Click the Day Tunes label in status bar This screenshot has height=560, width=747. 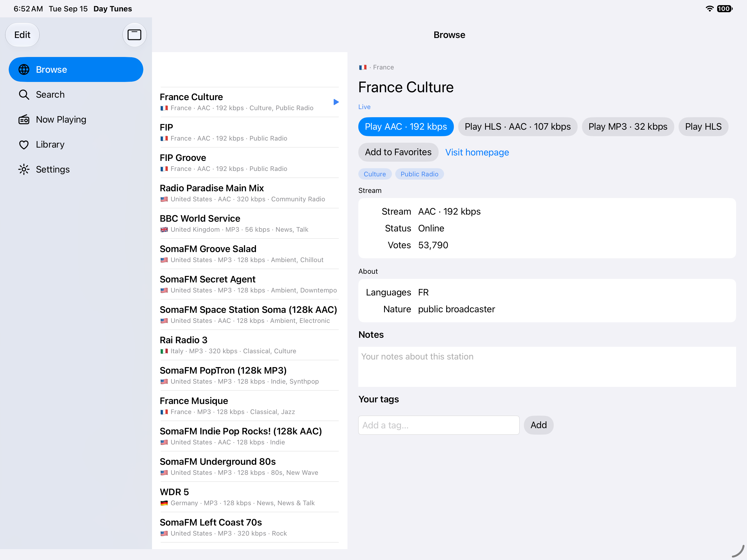[x=112, y=9]
